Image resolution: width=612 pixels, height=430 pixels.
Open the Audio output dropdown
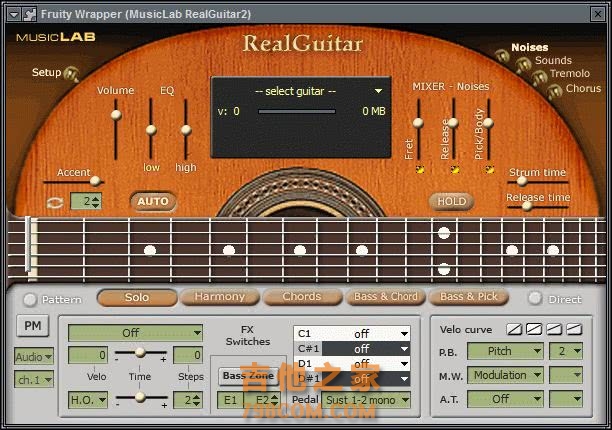pos(34,356)
